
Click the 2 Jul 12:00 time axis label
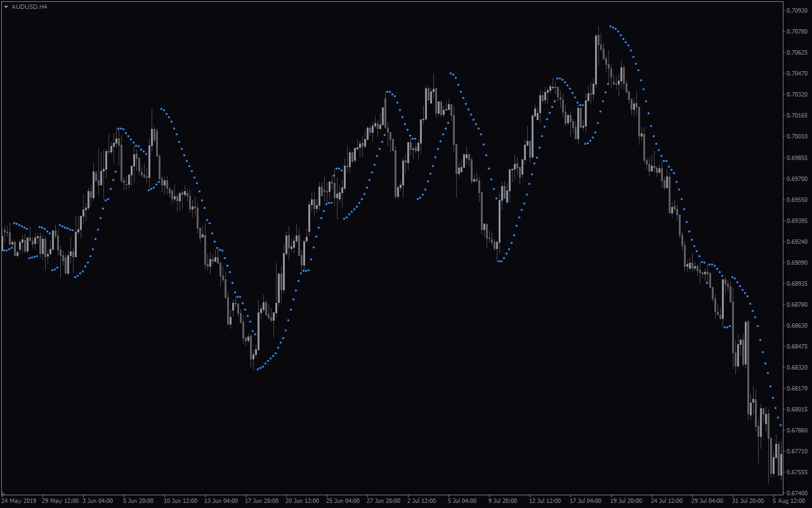pyautogui.click(x=422, y=501)
